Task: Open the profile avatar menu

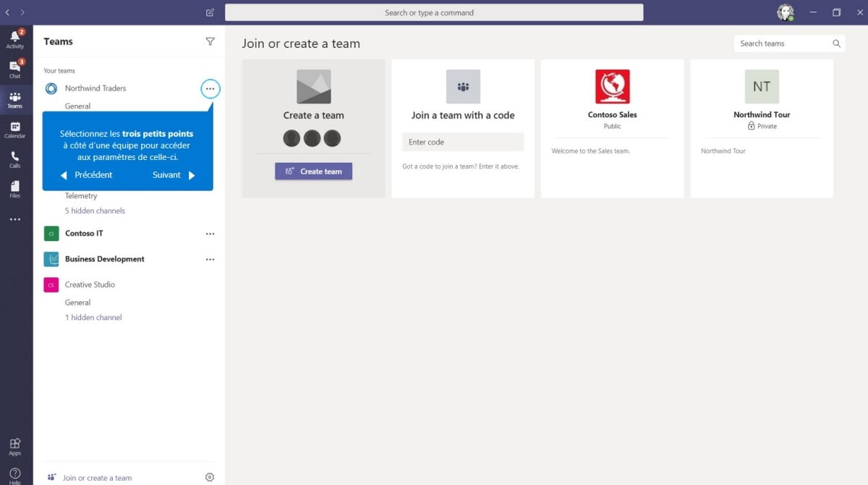Action: (786, 12)
